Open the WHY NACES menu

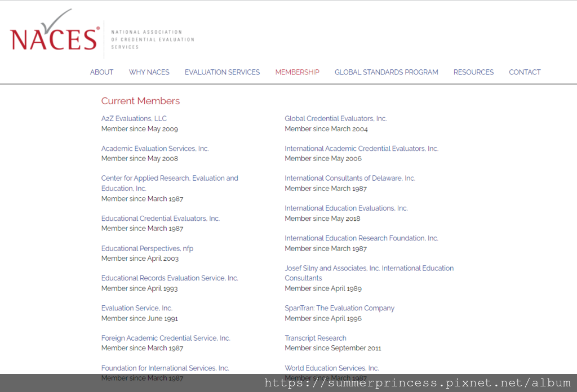click(149, 72)
